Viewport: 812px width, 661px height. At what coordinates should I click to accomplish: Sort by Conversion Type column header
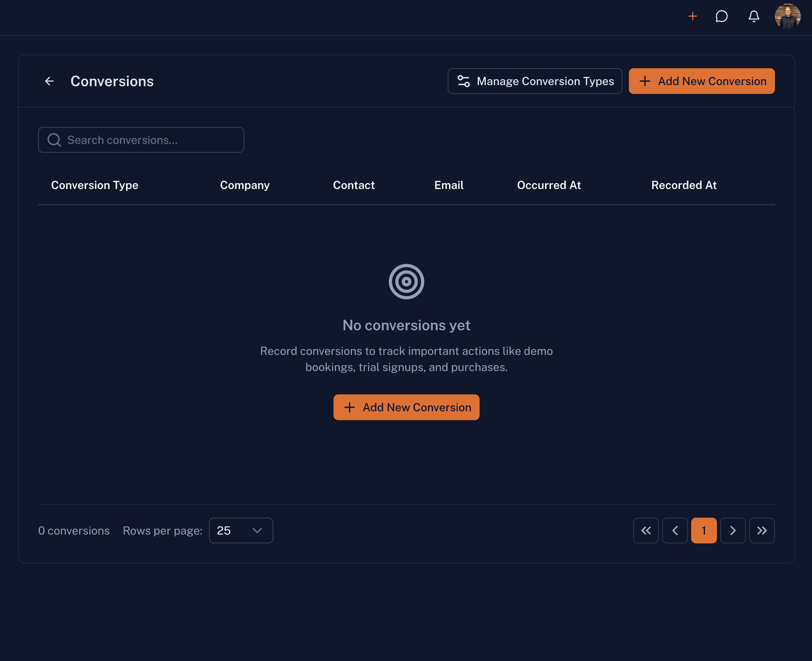[95, 185]
